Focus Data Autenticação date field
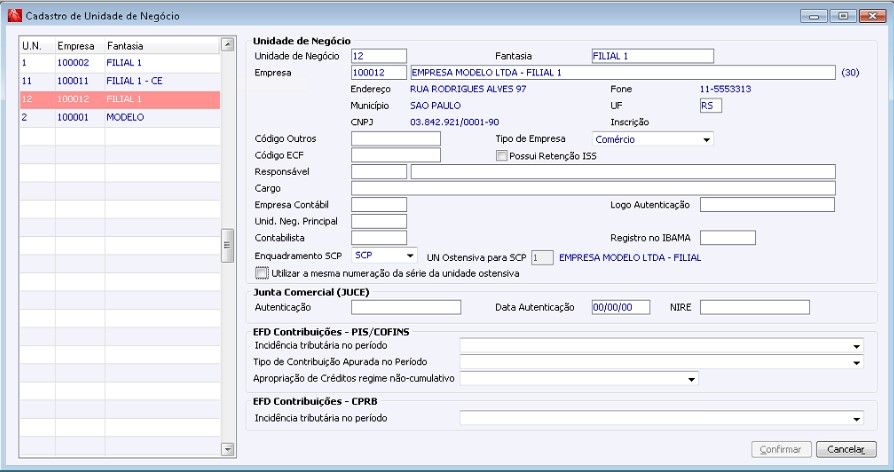894x472 pixels. click(x=620, y=307)
